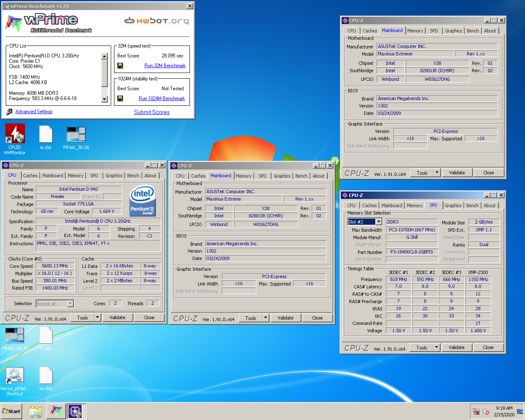The width and height of the screenshot is (525, 420).
Task: Open CPUID HWMonitor desktop shortcut
Action: (15, 134)
